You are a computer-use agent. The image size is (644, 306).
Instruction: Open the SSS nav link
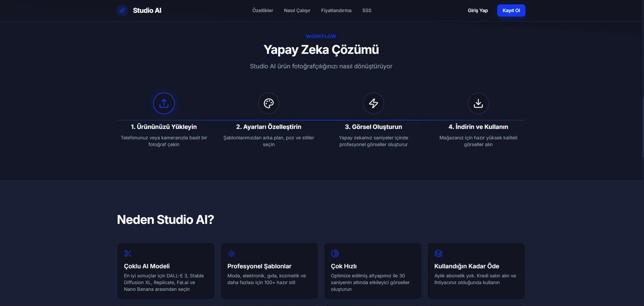pos(367,10)
